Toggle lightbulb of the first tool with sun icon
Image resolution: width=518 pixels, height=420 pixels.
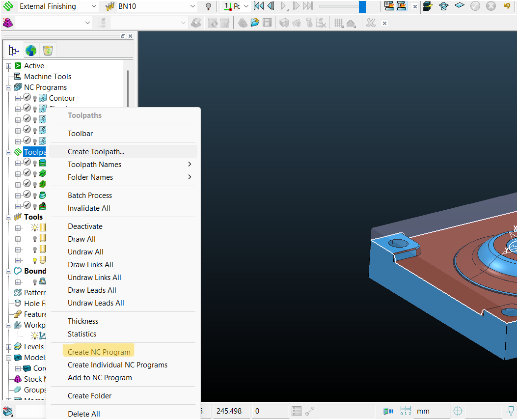coord(35,227)
